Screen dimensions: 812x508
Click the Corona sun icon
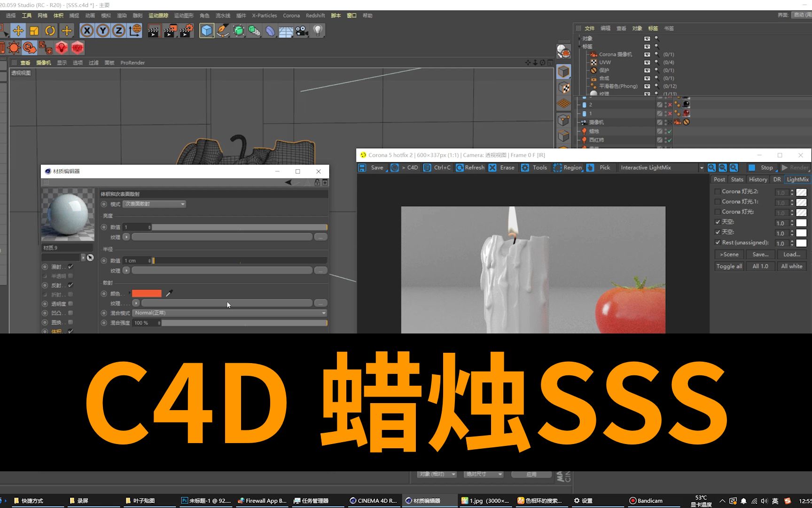[x=14, y=48]
